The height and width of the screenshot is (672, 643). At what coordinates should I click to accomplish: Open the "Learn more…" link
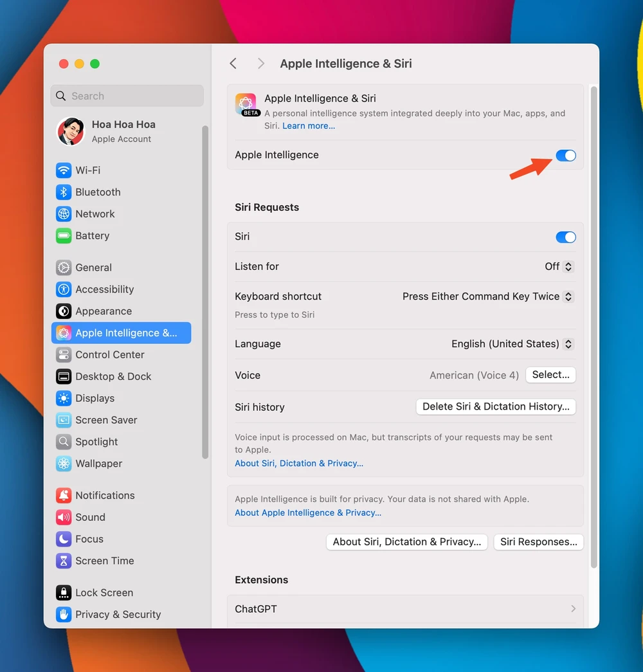[x=308, y=125]
